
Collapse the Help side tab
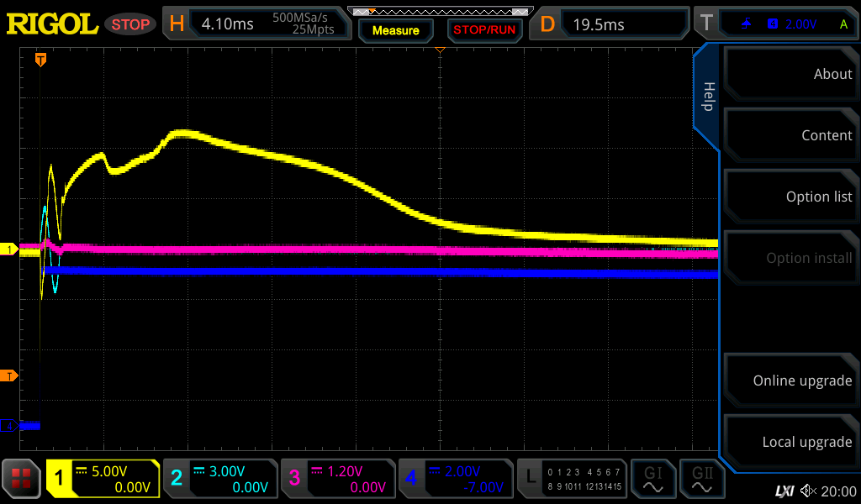pyautogui.click(x=707, y=97)
